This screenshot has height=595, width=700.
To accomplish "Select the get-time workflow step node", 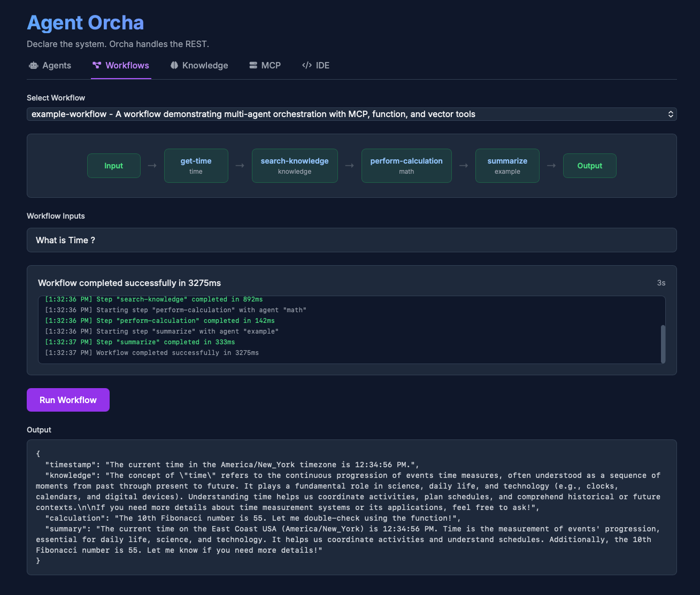I will point(196,166).
